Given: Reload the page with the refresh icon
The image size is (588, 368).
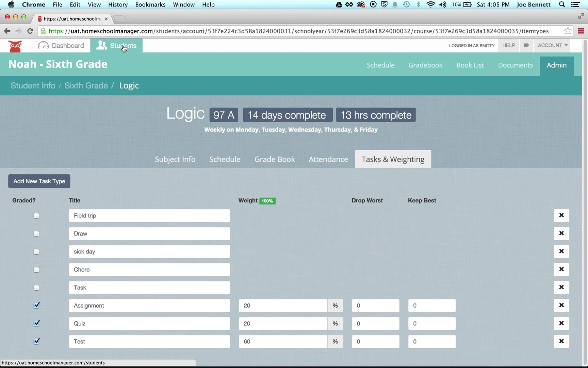Looking at the screenshot, I should (30, 31).
